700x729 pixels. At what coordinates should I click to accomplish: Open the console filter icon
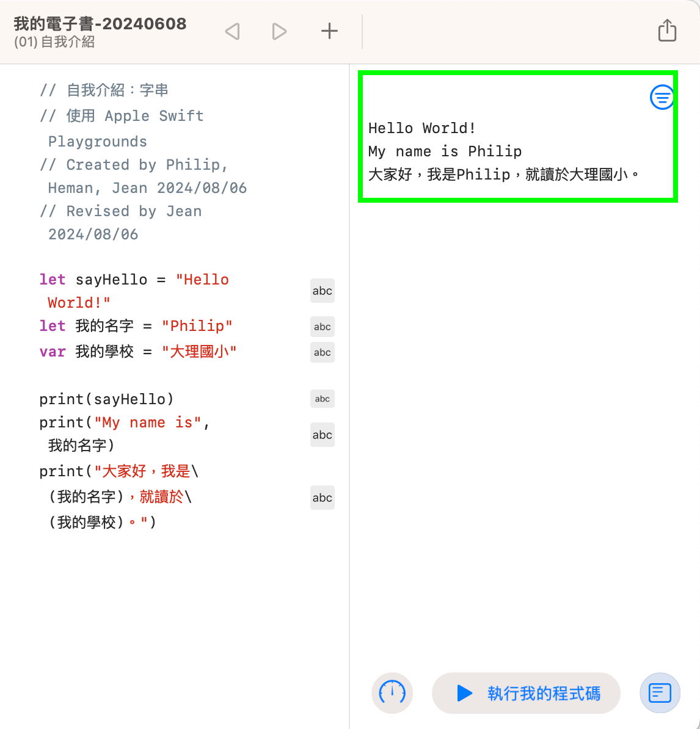(x=662, y=97)
